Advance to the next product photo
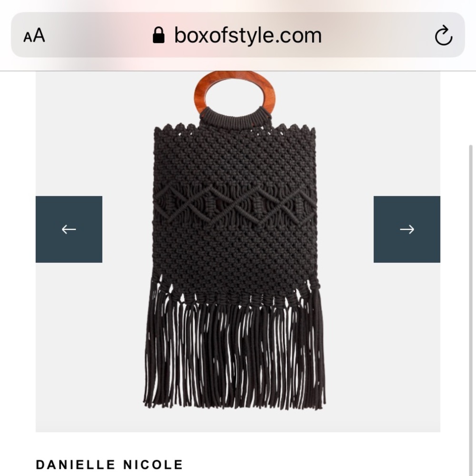The width and height of the screenshot is (476, 476). click(407, 229)
